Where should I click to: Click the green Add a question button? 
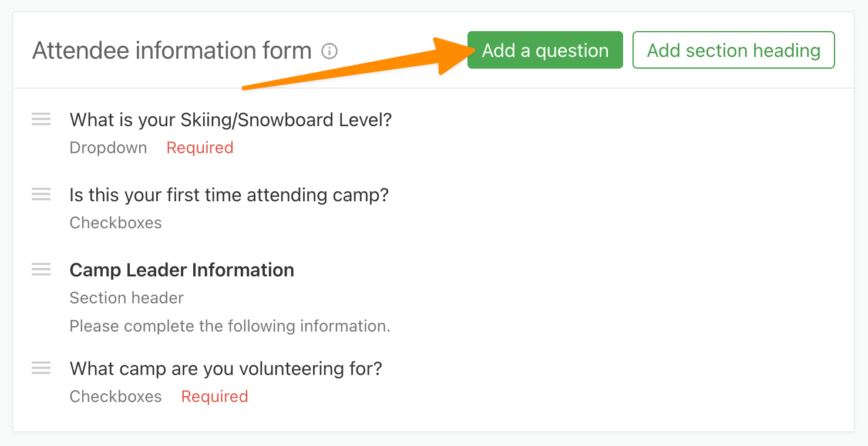tap(545, 50)
